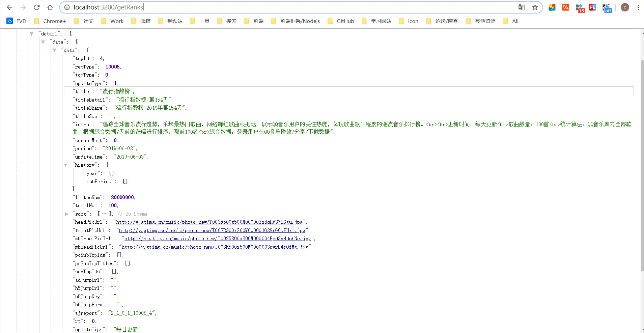This screenshot has height=333, width=644.
Task: Open the headPicUrl image link
Action: (209, 222)
